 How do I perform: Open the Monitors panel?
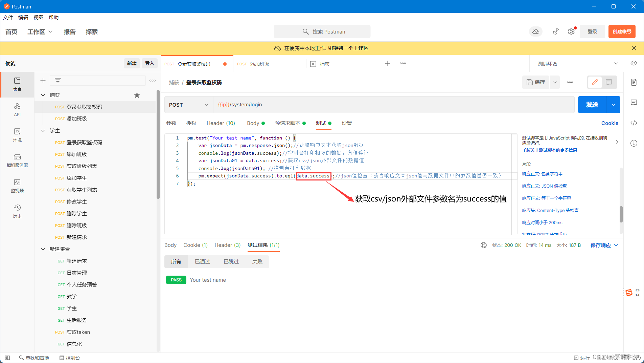pos(17,185)
